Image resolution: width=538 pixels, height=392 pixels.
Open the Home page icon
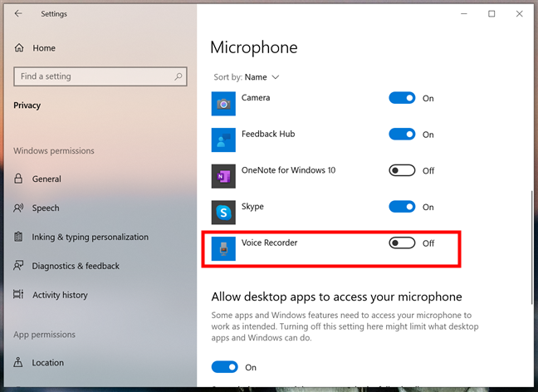(x=19, y=47)
